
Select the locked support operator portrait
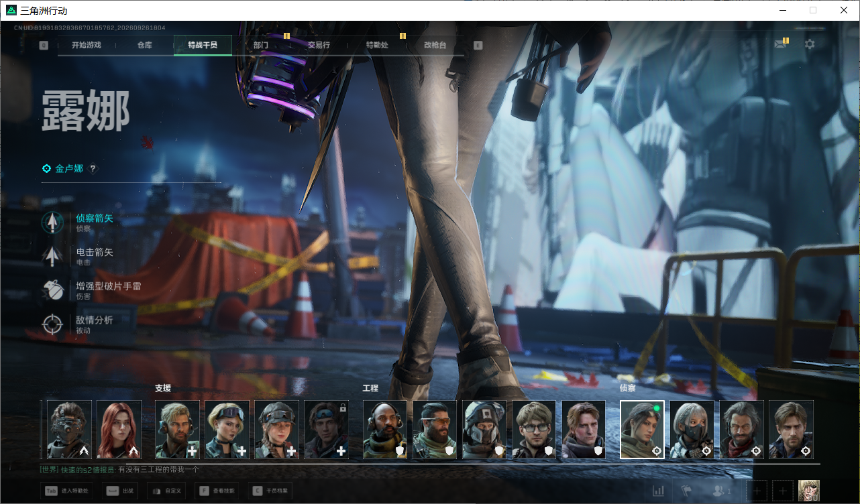pyautogui.click(x=326, y=430)
